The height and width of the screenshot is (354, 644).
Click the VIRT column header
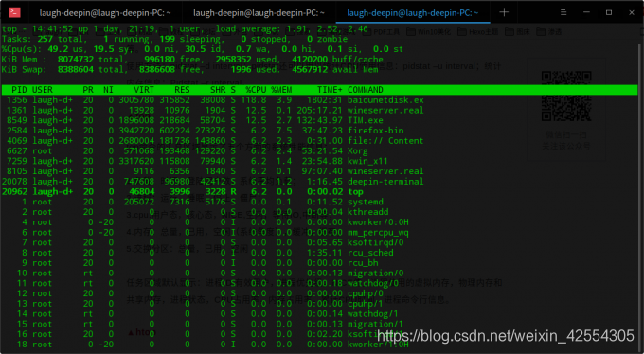(x=144, y=90)
